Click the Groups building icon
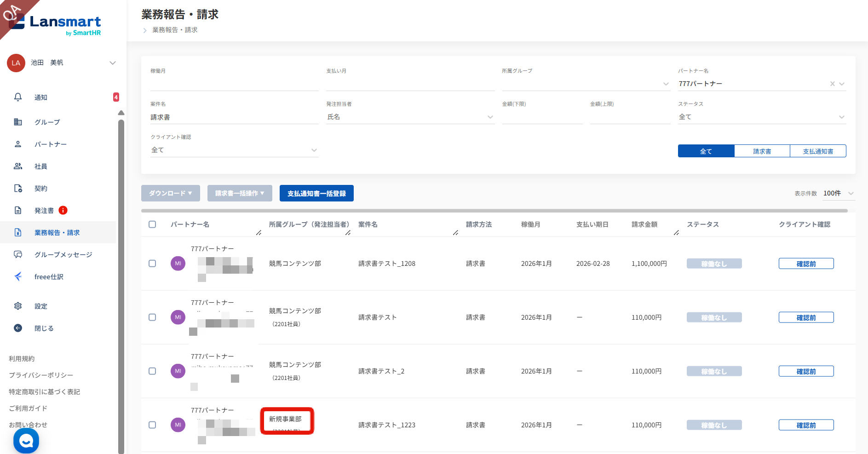Viewport: 868px width, 454px height. click(x=18, y=122)
